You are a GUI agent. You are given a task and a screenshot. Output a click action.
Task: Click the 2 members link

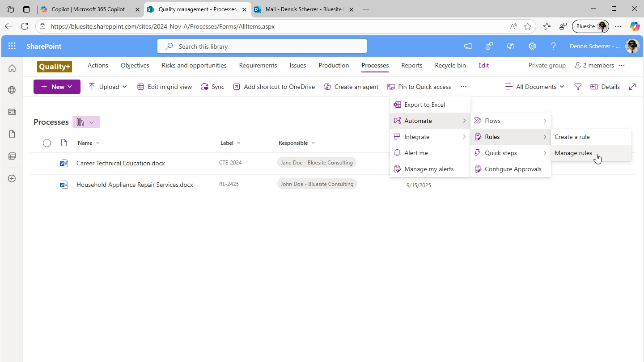coord(594,65)
